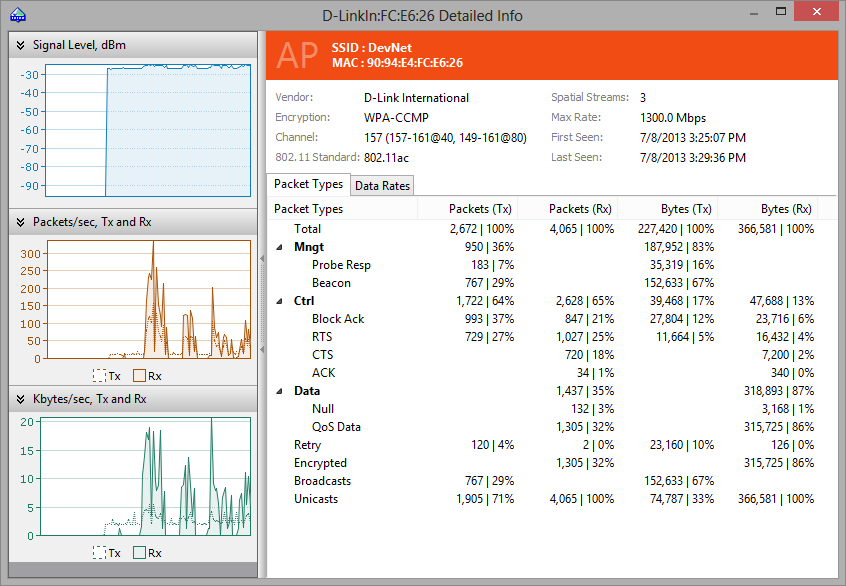Sort by Packets (Rx) column header
846x586 pixels.
pos(568,209)
